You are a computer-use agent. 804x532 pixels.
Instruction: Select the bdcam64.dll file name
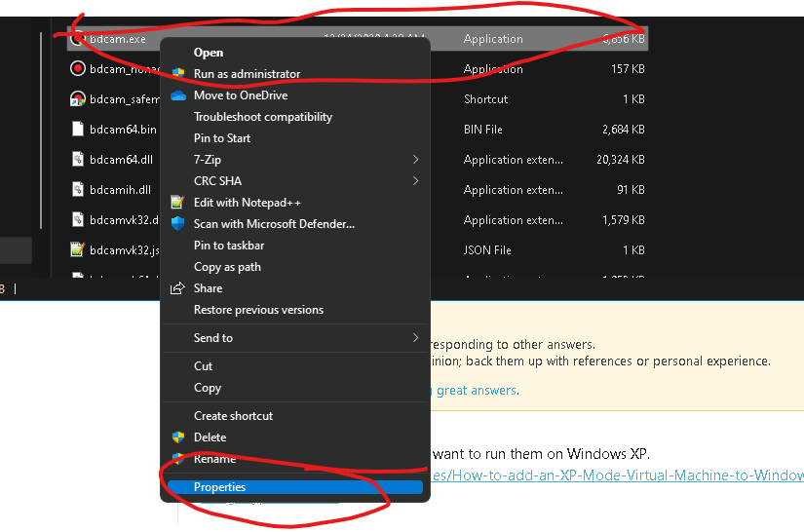pos(121,160)
